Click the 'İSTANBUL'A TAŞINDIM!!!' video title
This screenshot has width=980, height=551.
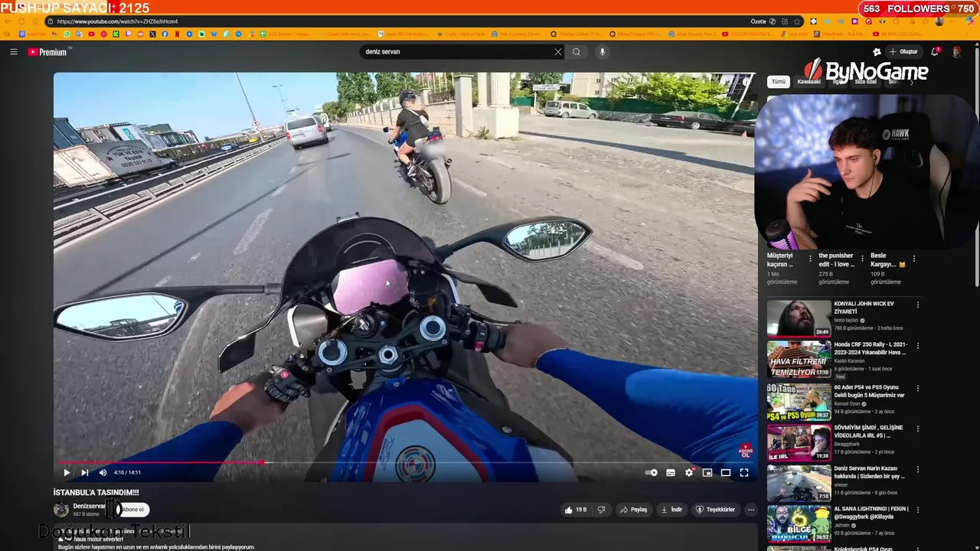pyautogui.click(x=96, y=493)
